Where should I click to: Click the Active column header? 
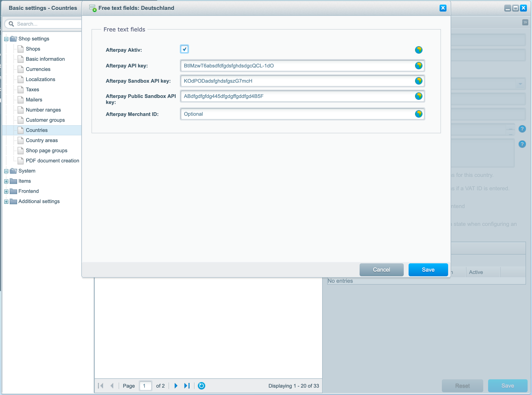click(x=483, y=272)
